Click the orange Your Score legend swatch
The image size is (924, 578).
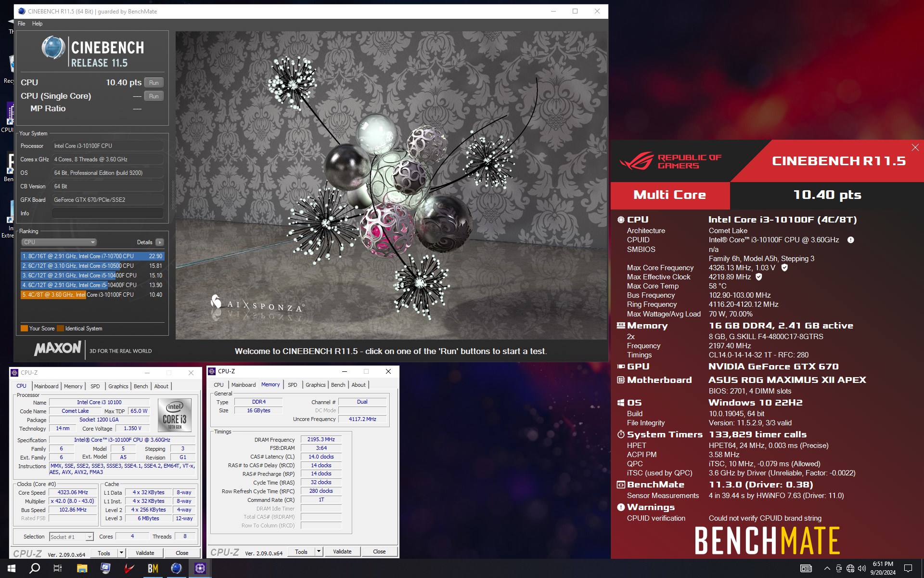(24, 328)
